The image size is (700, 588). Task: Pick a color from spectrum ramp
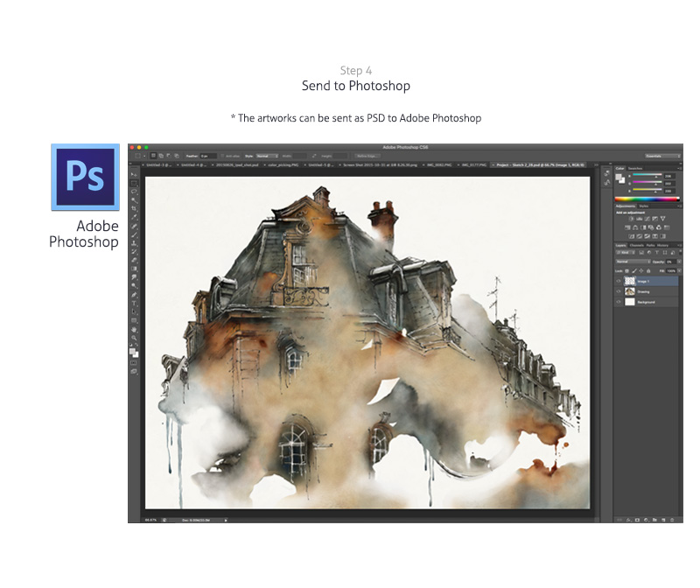647,199
